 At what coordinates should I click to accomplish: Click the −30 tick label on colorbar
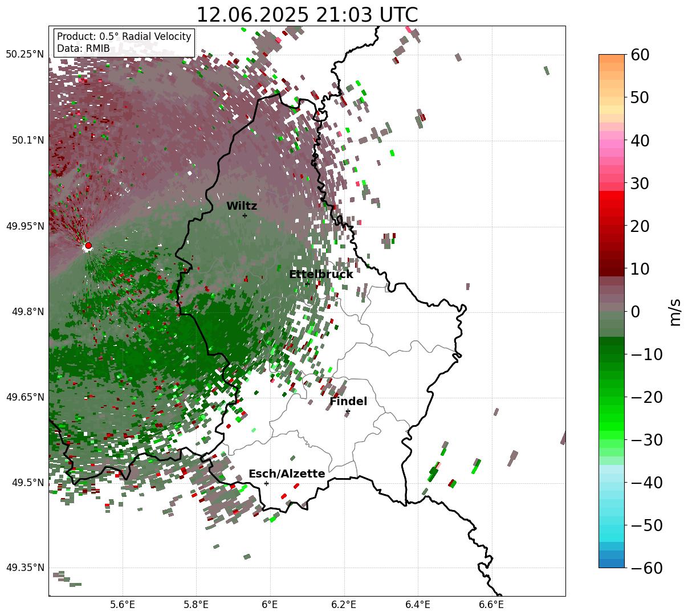click(x=646, y=440)
